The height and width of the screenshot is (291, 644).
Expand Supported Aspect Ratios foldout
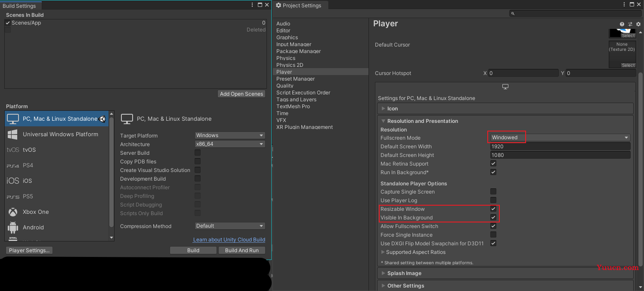click(x=413, y=252)
